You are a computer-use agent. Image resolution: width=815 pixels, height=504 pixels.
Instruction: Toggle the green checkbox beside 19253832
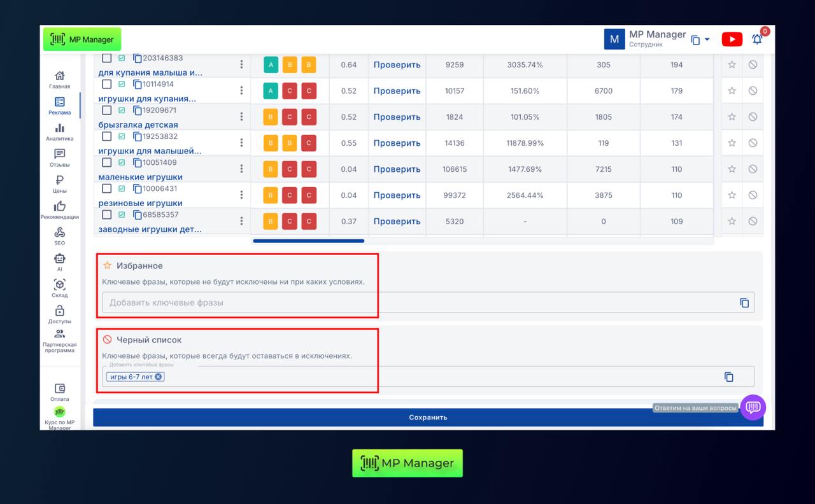[x=122, y=137]
